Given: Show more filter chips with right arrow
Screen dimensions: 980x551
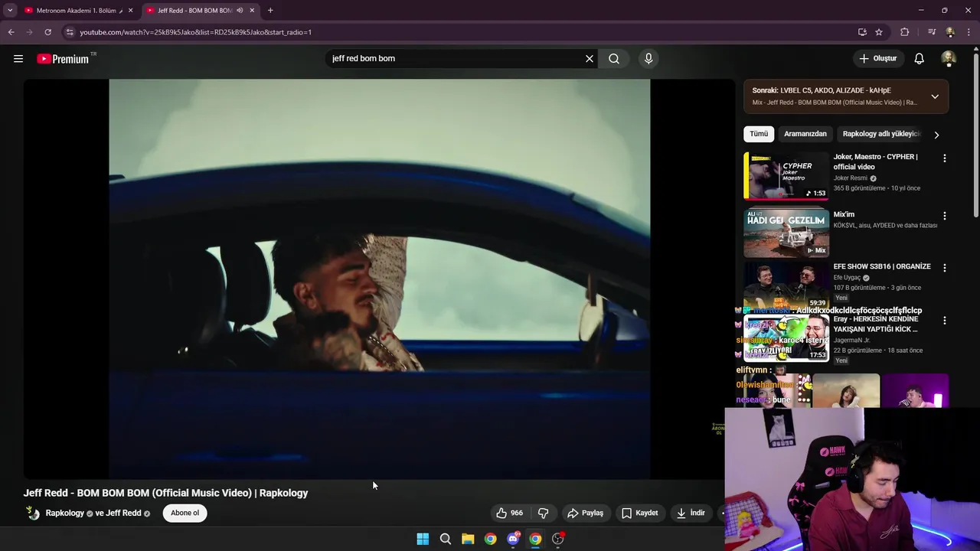Looking at the screenshot, I should (x=936, y=135).
